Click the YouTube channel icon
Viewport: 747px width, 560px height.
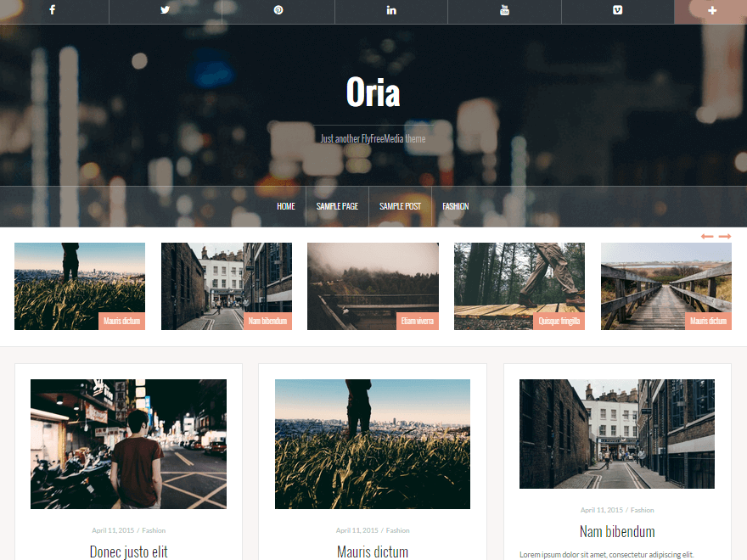click(x=504, y=11)
